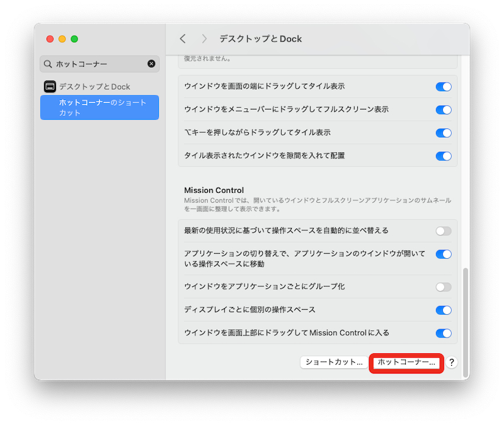
Task: Toggle 画面上部にドラッグしてMission Controlに入る switch
Action: [444, 333]
